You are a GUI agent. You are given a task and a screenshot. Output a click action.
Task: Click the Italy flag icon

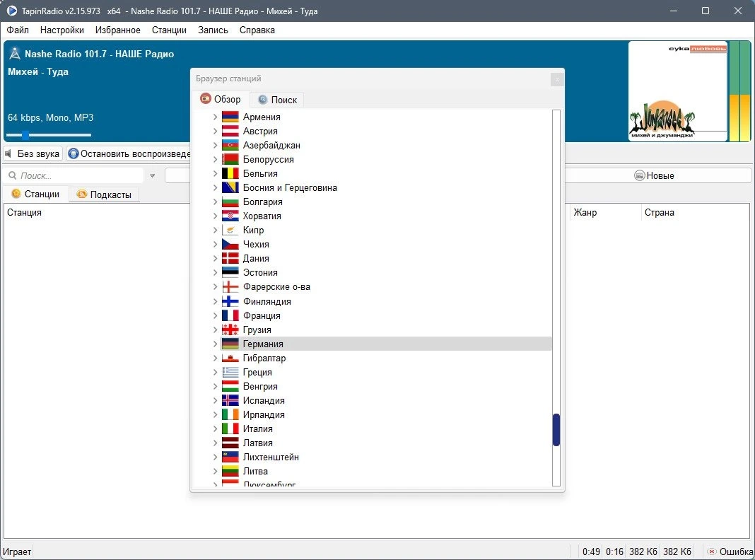pyautogui.click(x=230, y=428)
